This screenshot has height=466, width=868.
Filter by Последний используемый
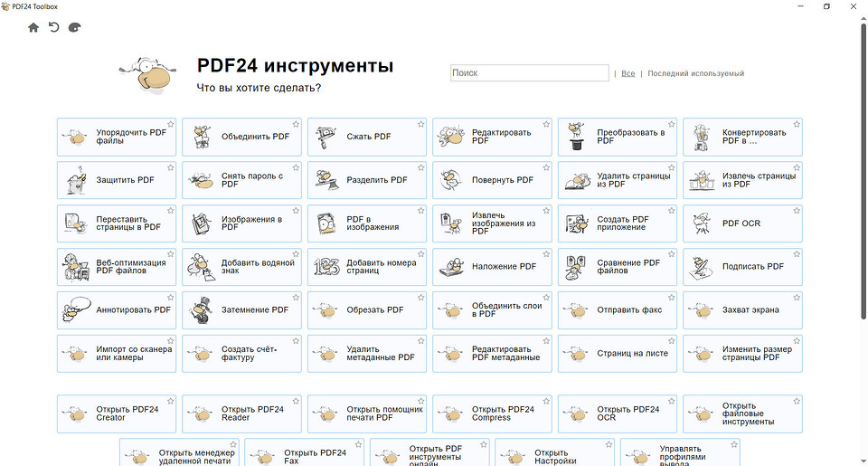pos(696,73)
